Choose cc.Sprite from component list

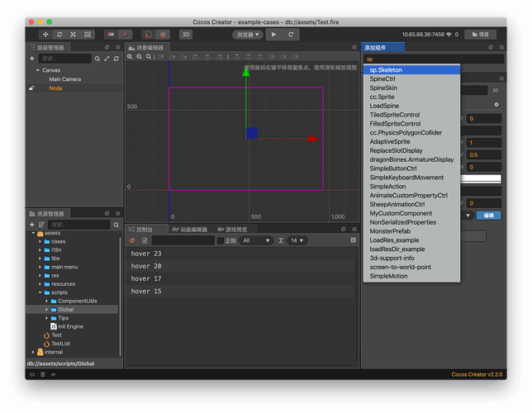pyautogui.click(x=382, y=97)
